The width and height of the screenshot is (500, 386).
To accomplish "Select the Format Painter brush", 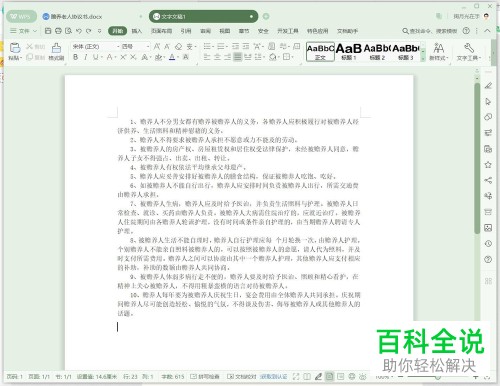I will pyautogui.click(x=56, y=48).
